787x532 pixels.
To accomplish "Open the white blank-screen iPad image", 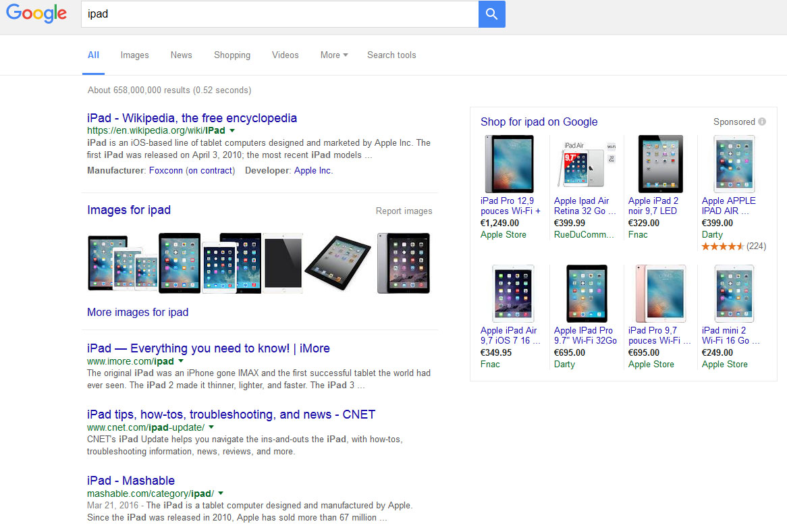I will click(283, 263).
